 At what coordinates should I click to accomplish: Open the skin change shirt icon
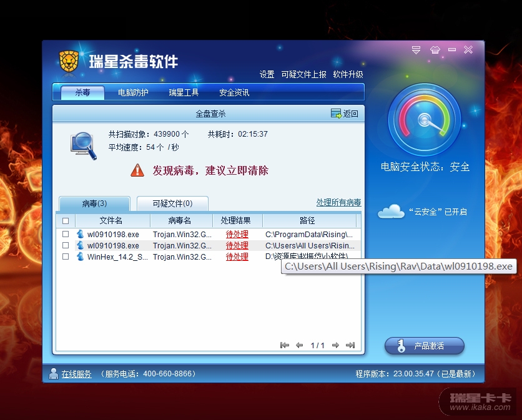pos(435,50)
